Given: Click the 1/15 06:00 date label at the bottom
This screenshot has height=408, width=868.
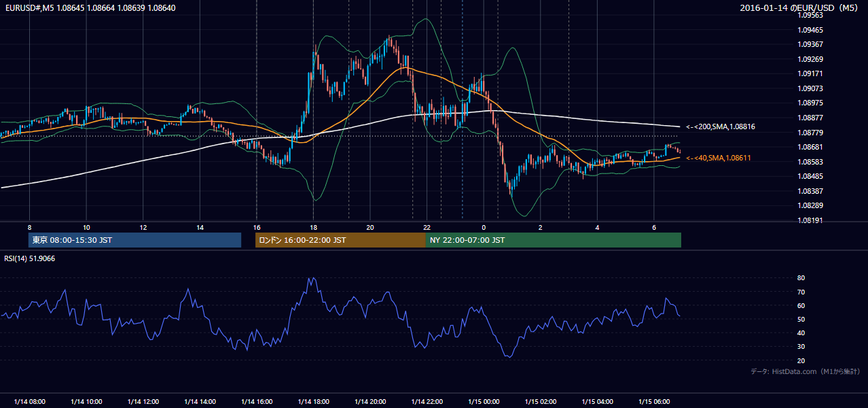Looking at the screenshot, I should coord(653,401).
